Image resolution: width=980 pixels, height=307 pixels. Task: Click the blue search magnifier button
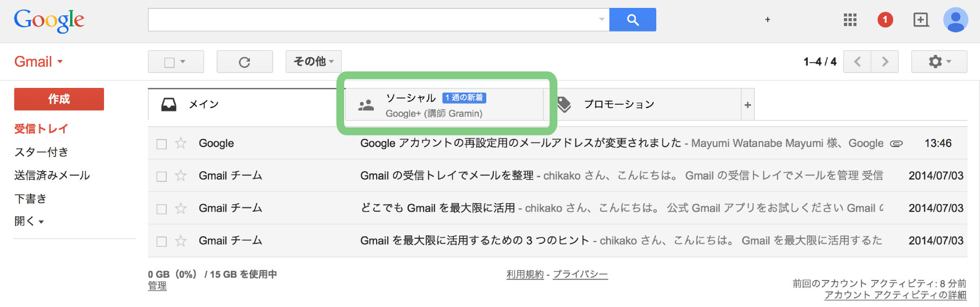tap(632, 20)
